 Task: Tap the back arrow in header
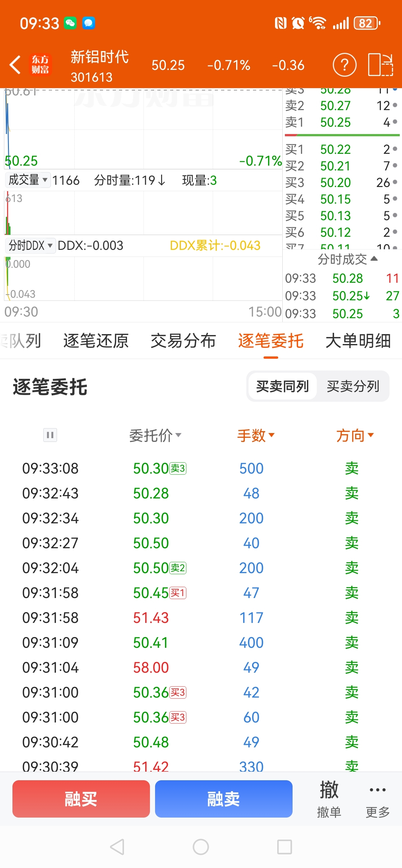click(15, 65)
